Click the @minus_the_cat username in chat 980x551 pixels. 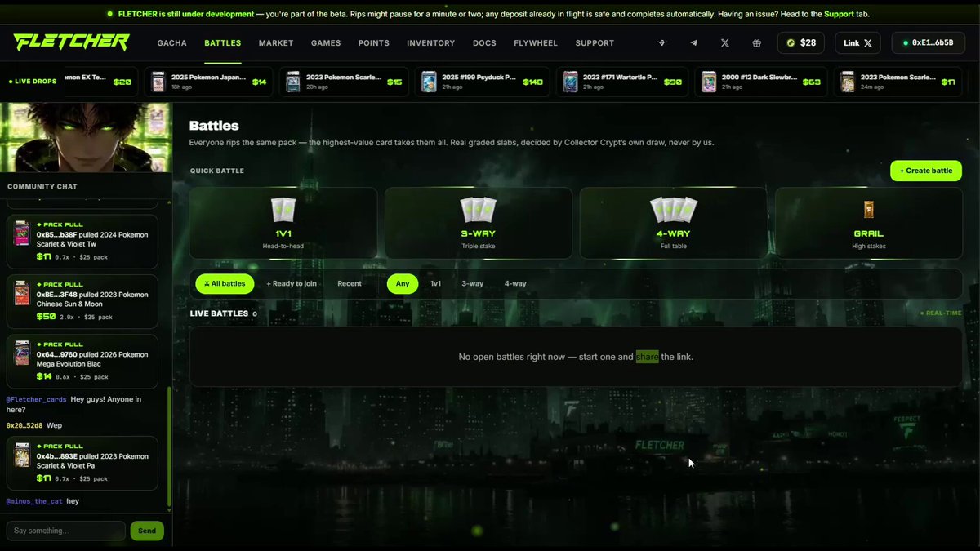pyautogui.click(x=33, y=500)
